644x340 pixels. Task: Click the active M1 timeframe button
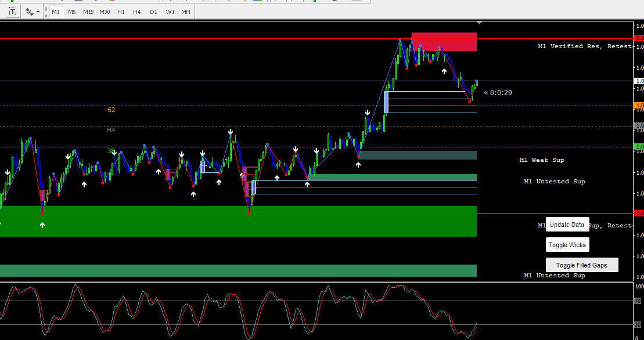tap(55, 12)
